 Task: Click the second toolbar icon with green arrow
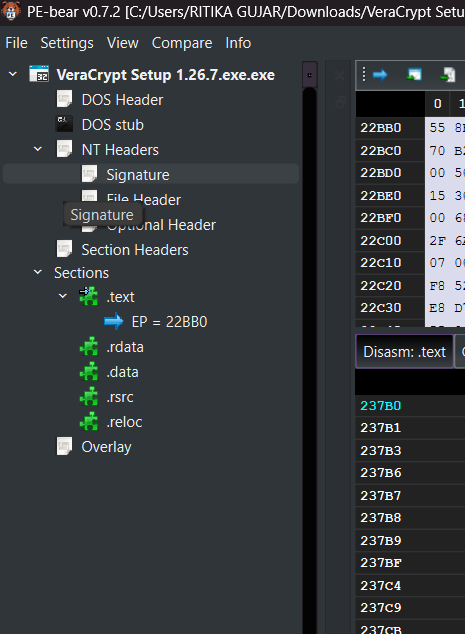(x=414, y=75)
